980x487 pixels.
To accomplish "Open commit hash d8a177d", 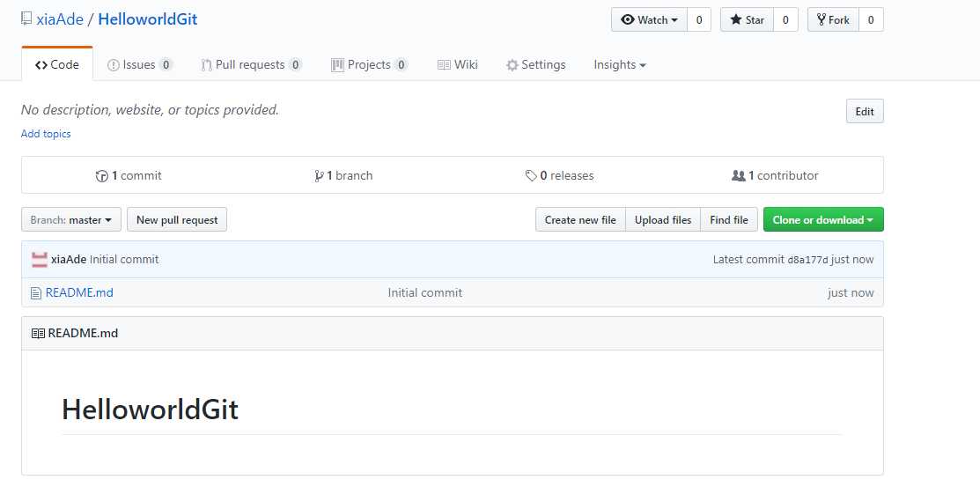I will [x=807, y=260].
